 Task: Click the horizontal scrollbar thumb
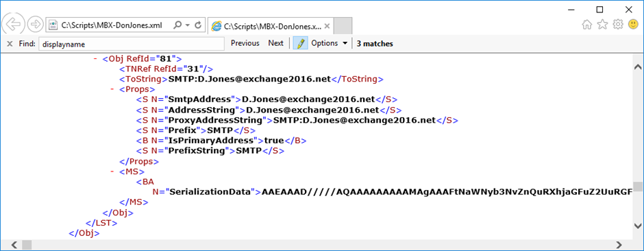click(27, 245)
